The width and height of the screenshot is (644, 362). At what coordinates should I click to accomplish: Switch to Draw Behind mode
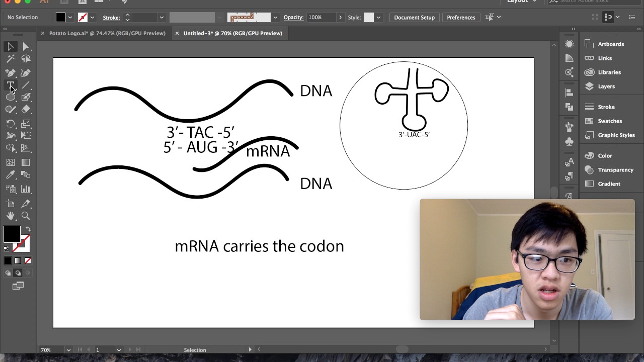[18, 273]
